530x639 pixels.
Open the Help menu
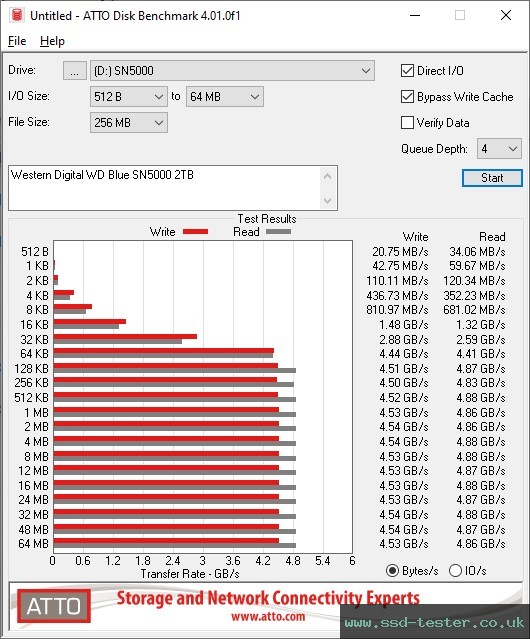coord(52,41)
